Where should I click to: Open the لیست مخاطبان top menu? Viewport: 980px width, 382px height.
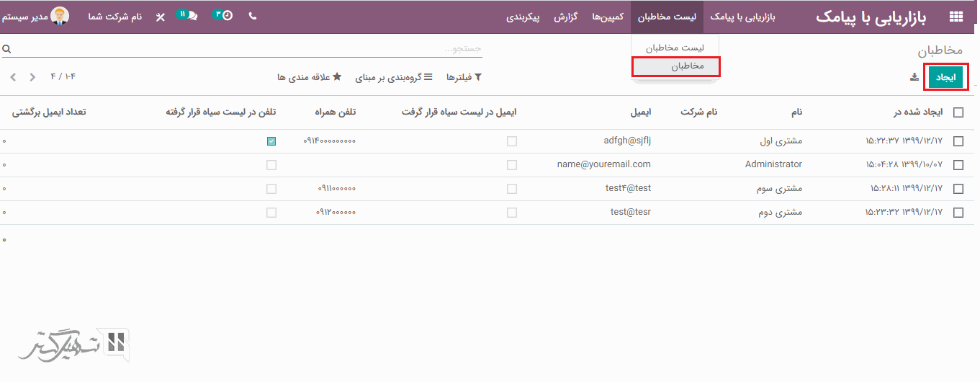[667, 16]
